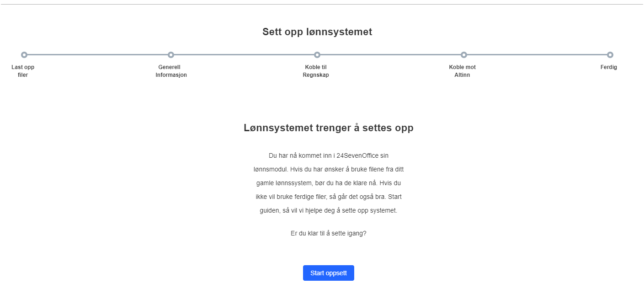
Task: Click the 'Last opp filer' step circle
Action: (x=24, y=55)
